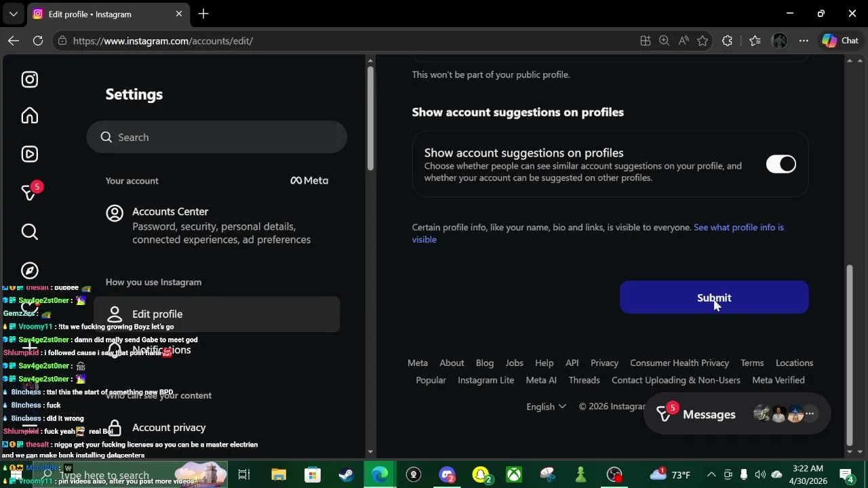Open Microsoft Store from taskbar
The width and height of the screenshot is (868, 488).
point(312,474)
